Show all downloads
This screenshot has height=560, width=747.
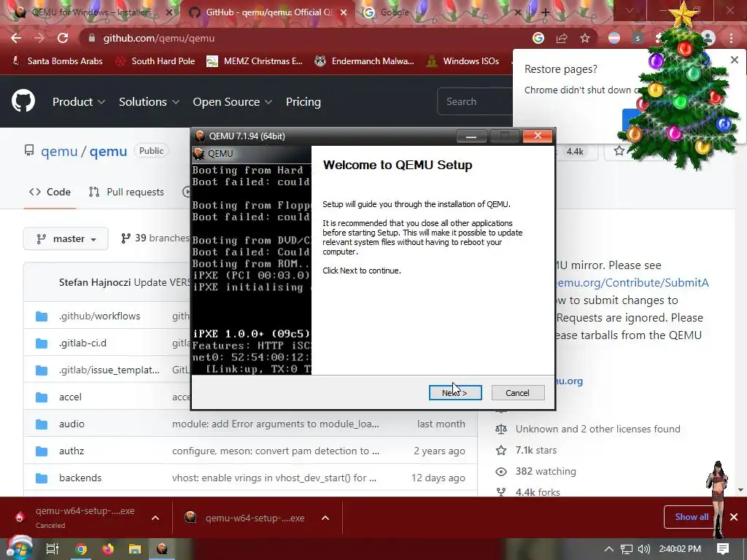point(692,517)
